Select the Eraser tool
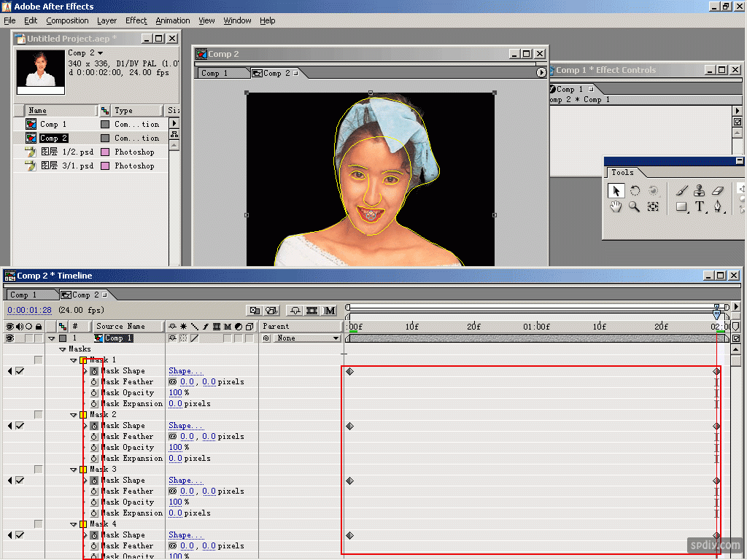 tap(717, 190)
